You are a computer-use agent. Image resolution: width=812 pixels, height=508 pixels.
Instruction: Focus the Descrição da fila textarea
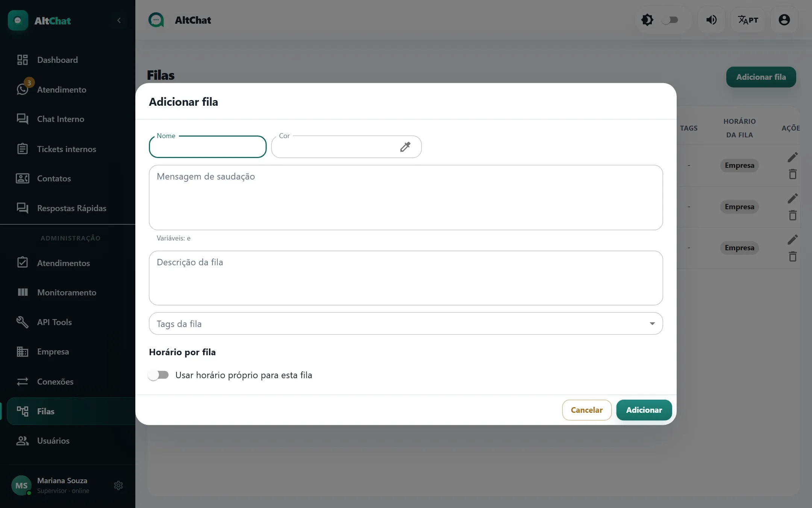click(x=406, y=278)
